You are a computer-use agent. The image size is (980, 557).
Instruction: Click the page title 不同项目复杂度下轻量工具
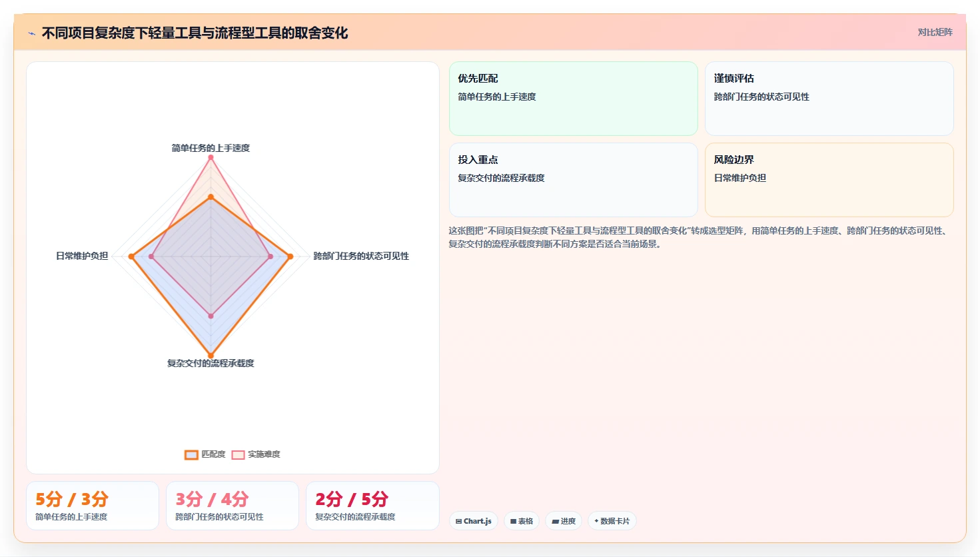coord(195,33)
